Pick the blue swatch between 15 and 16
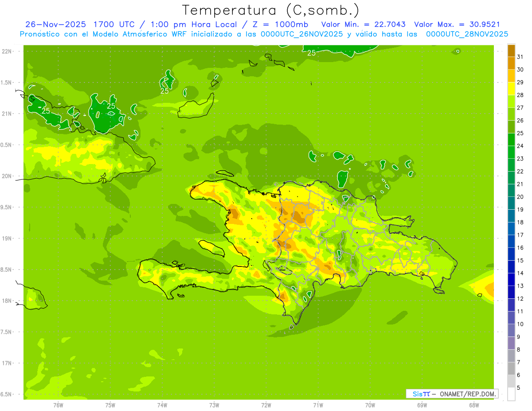This screenshot has height=411, width=532. [x=511, y=254]
